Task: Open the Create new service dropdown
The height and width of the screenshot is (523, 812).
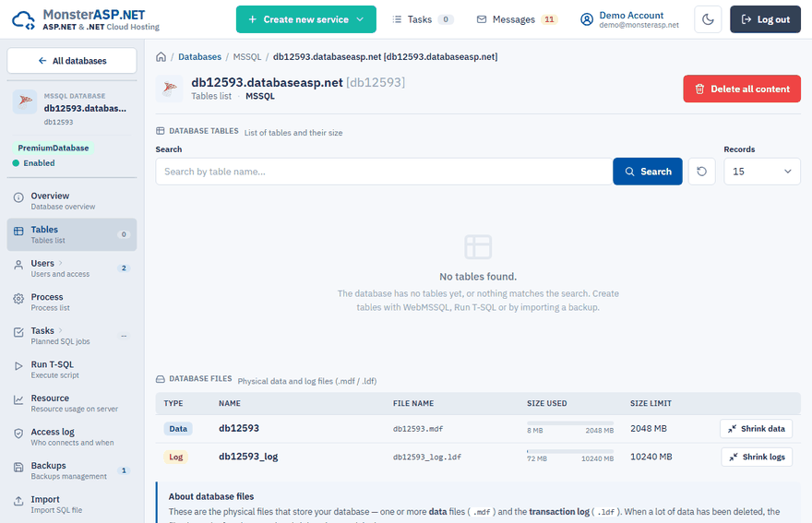Action: click(x=306, y=19)
